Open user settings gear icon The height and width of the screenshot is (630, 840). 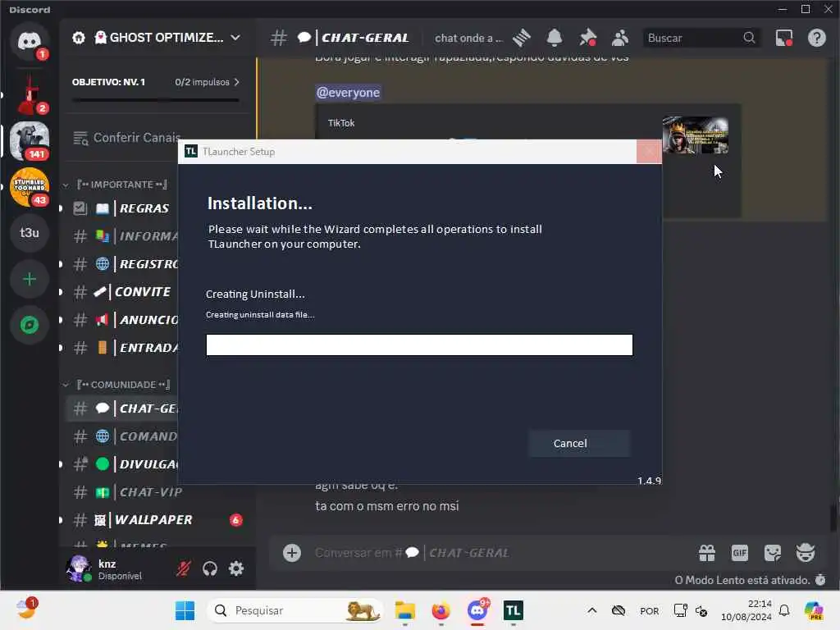236,568
